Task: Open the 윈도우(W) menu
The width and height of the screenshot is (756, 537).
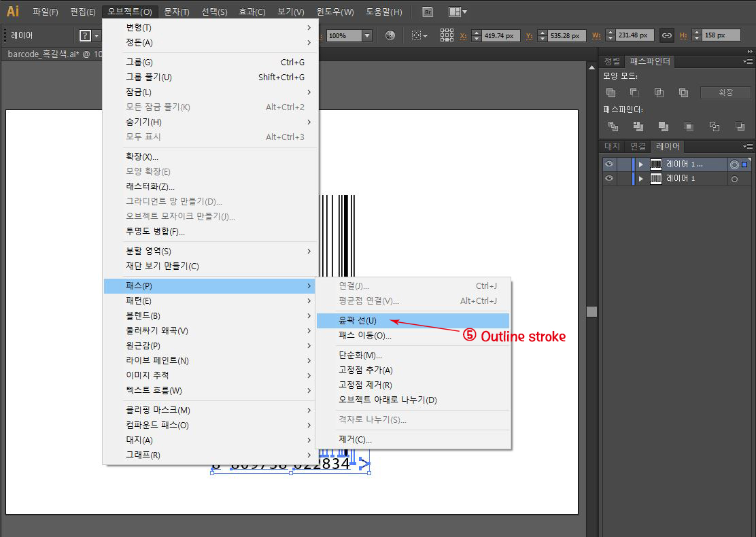Action: tap(334, 12)
